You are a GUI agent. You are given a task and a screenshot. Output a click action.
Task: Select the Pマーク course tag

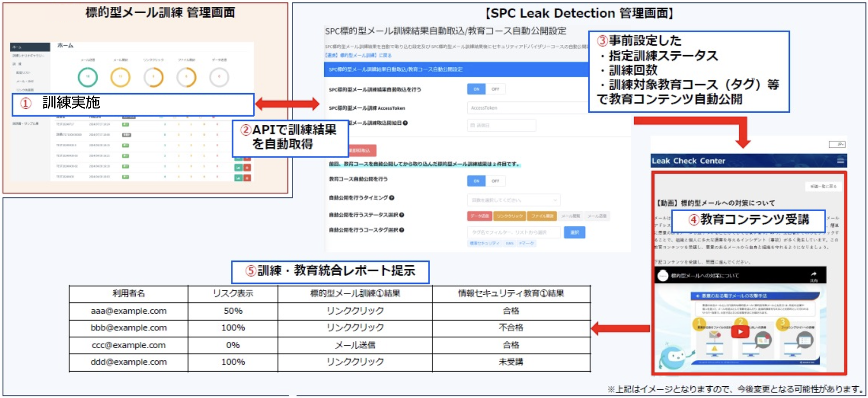[x=526, y=243]
